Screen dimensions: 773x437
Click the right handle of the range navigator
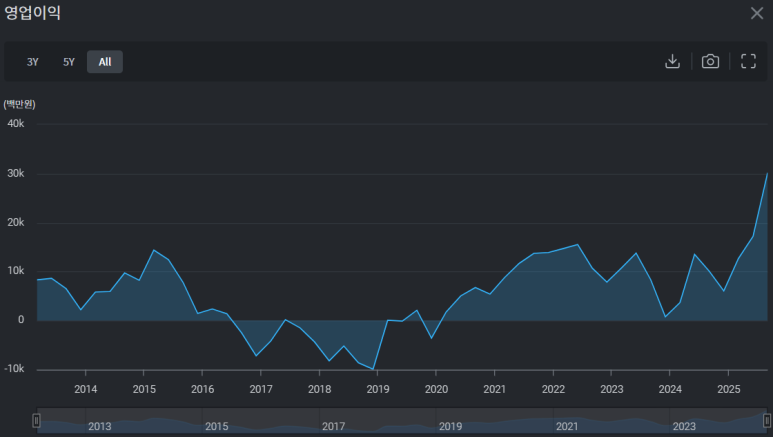[x=767, y=421]
